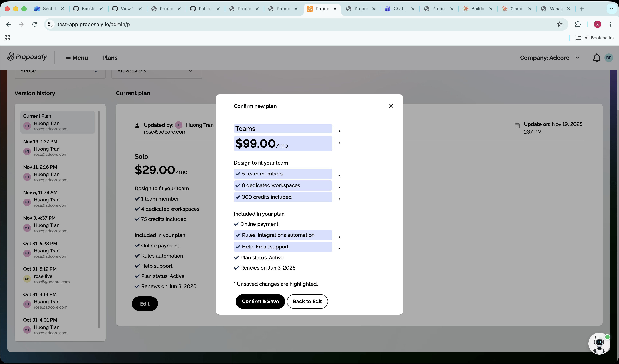This screenshot has height=364, width=619.
Task: Click Back to Edit button
Action: point(307,301)
